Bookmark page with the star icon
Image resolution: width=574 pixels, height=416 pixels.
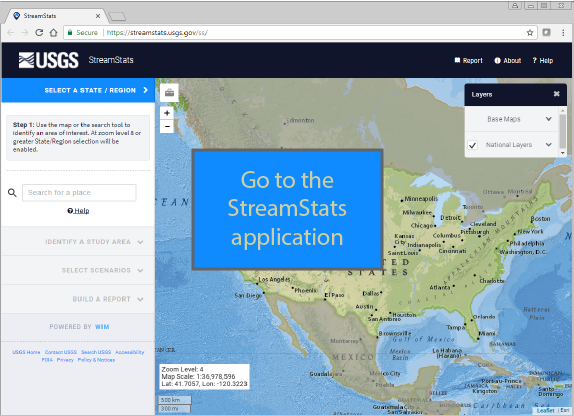coord(530,33)
